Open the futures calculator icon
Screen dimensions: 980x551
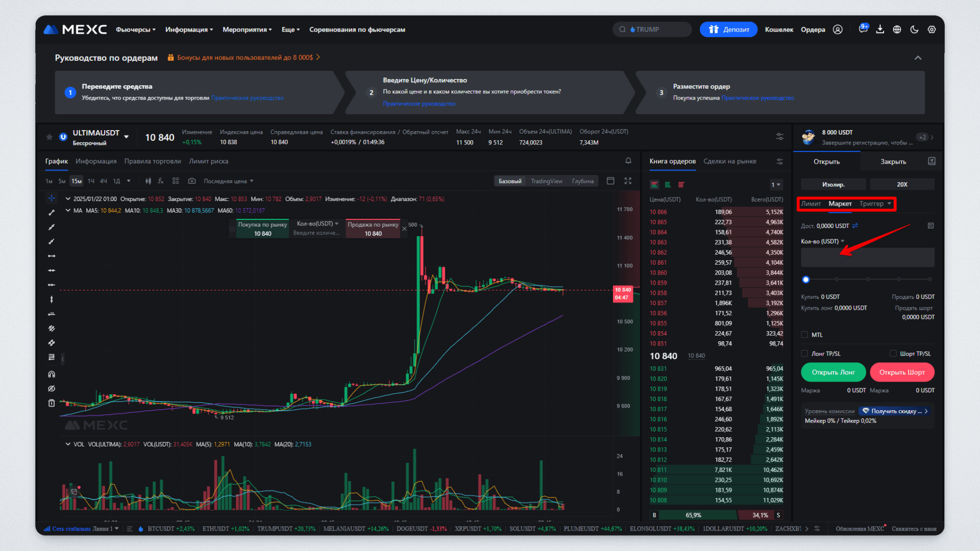pyautogui.click(x=930, y=226)
